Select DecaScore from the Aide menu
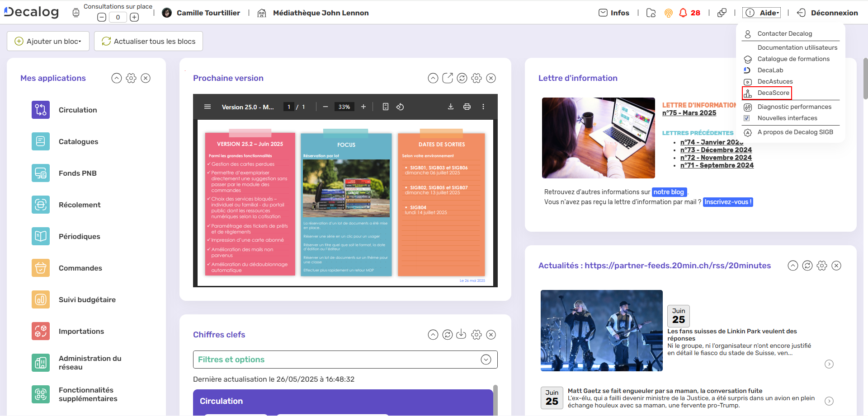Viewport: 868px width, 416px height. coord(773,93)
